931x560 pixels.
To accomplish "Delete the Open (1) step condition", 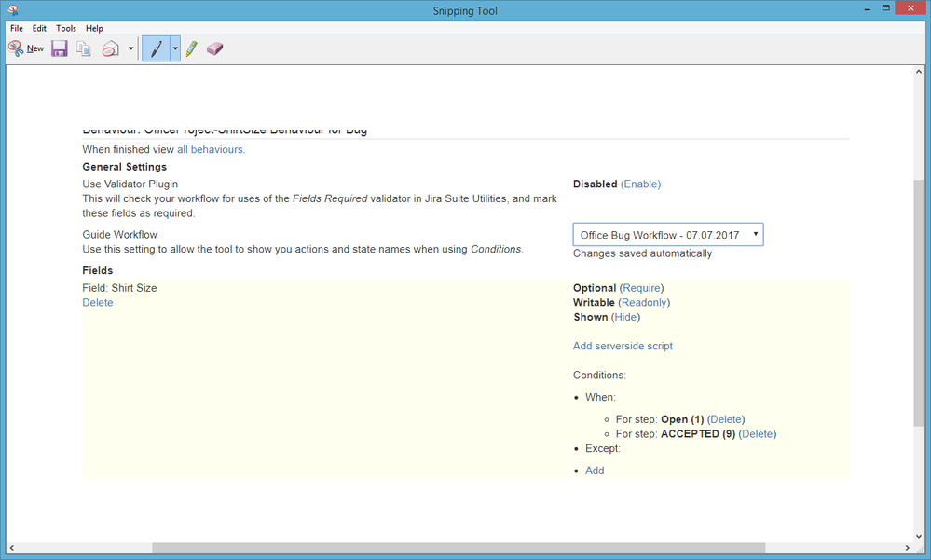I will pos(726,419).
